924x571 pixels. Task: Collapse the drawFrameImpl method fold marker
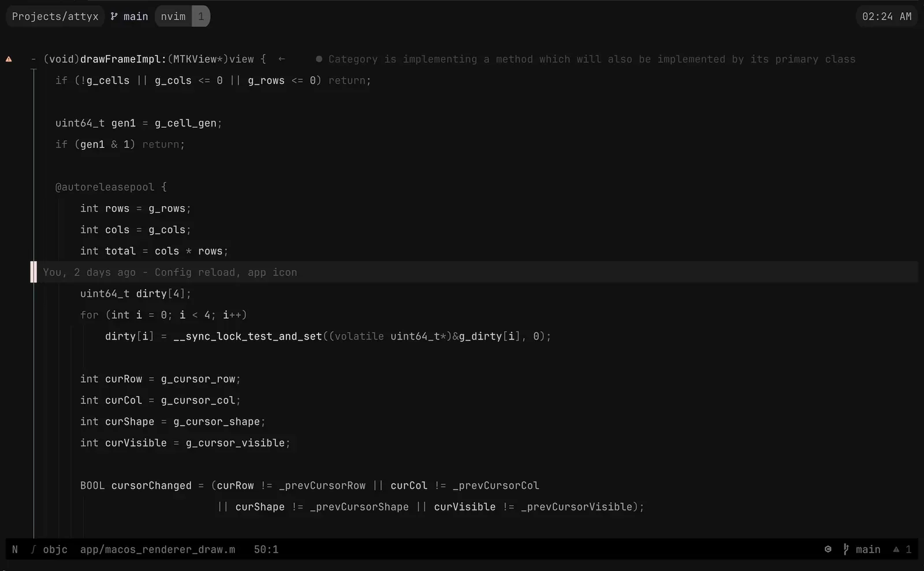pyautogui.click(x=33, y=59)
